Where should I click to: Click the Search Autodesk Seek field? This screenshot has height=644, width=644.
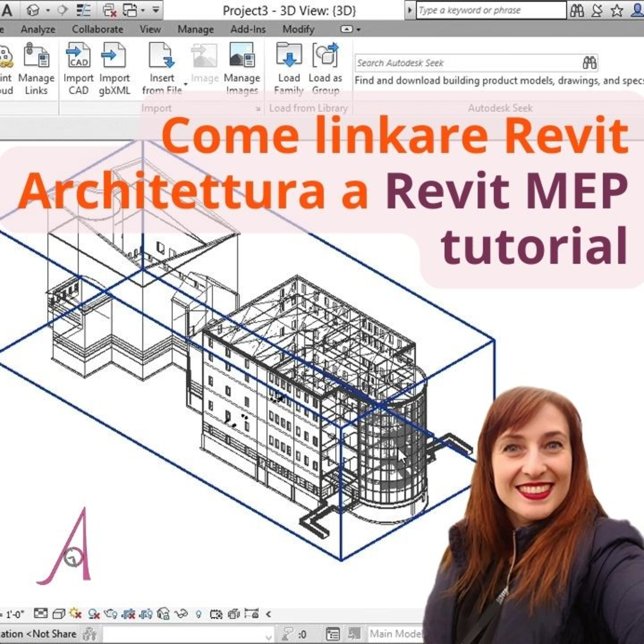pyautogui.click(x=468, y=63)
